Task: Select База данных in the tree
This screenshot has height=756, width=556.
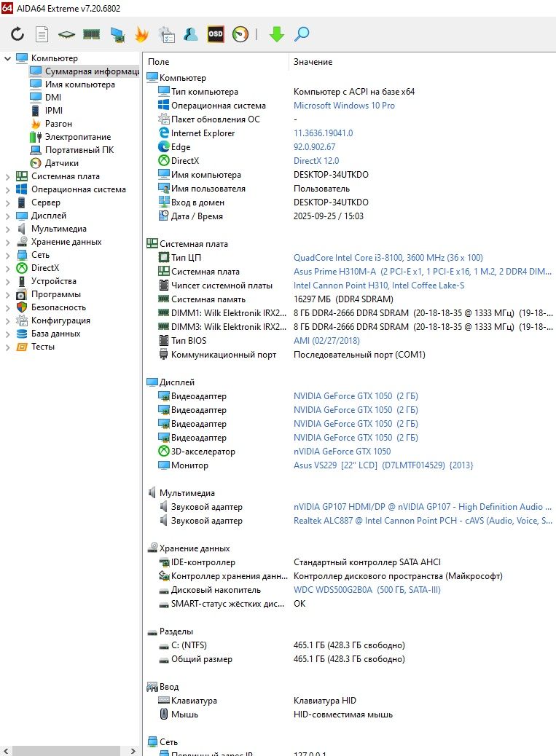Action: 56,334
